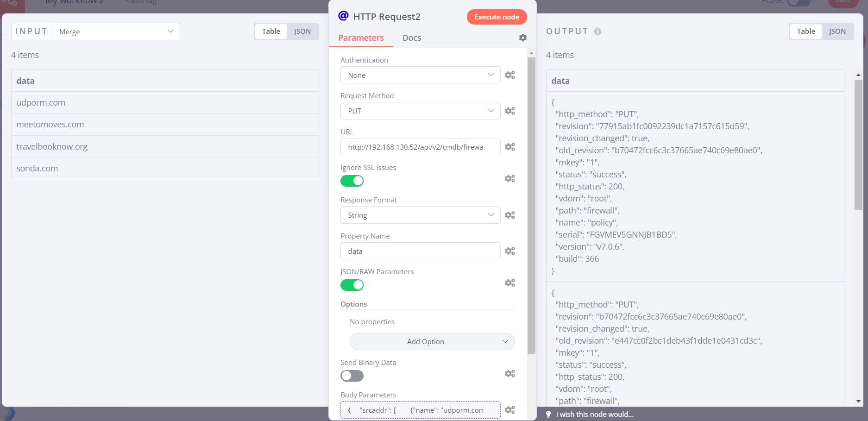Select Table view in INPUT panel
This screenshot has width=868, height=421.
(x=271, y=31)
